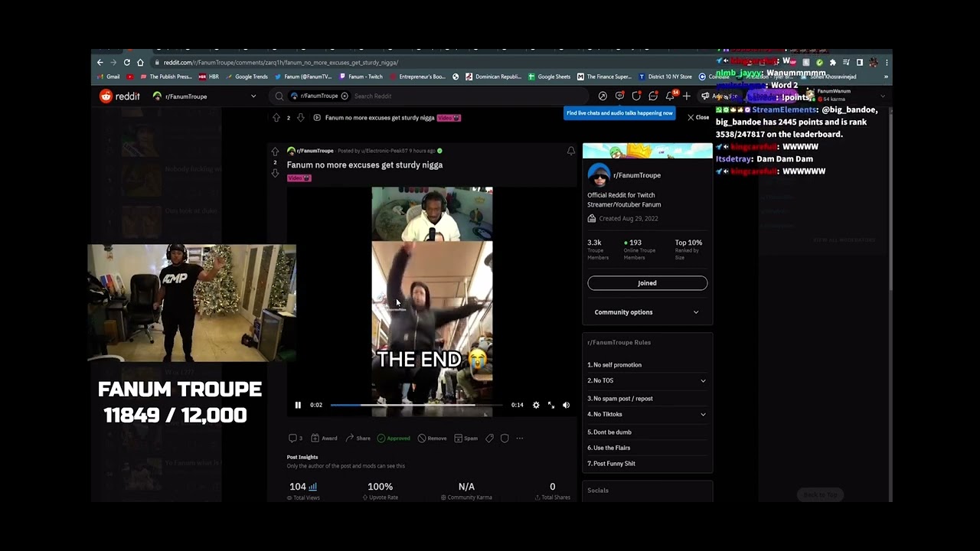Screen dimensions: 980x551
Task: Open the Google Sheets bookmark
Action: coord(549,77)
